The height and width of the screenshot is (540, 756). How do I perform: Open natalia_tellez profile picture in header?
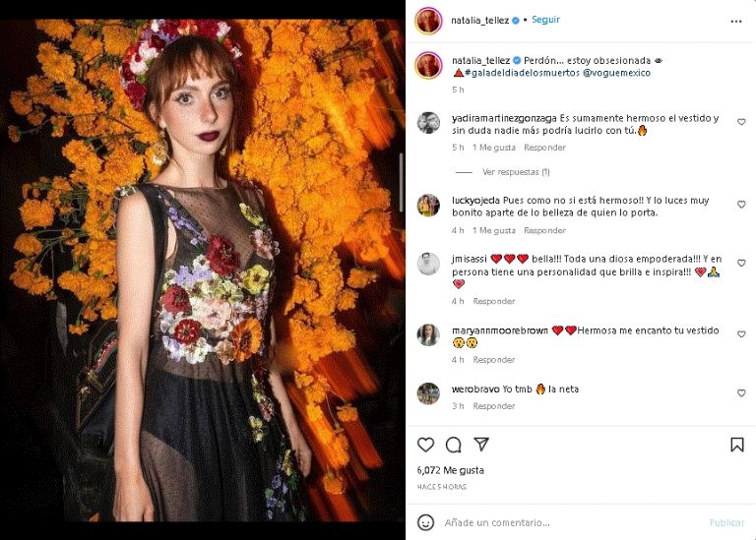427,20
